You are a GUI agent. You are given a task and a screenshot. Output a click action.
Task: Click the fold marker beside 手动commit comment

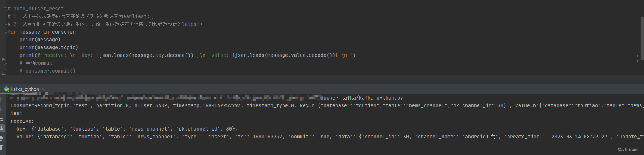6,63
